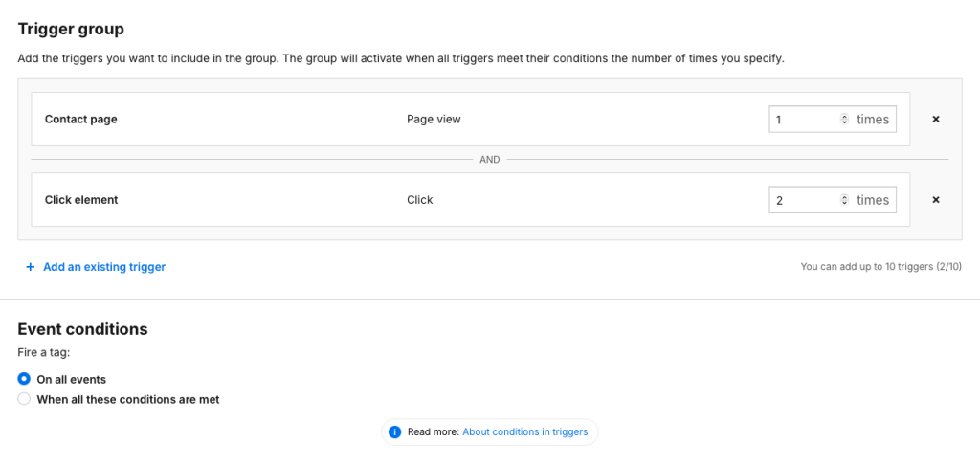
Task: Open About conditions in triggers link
Action: tap(525, 431)
